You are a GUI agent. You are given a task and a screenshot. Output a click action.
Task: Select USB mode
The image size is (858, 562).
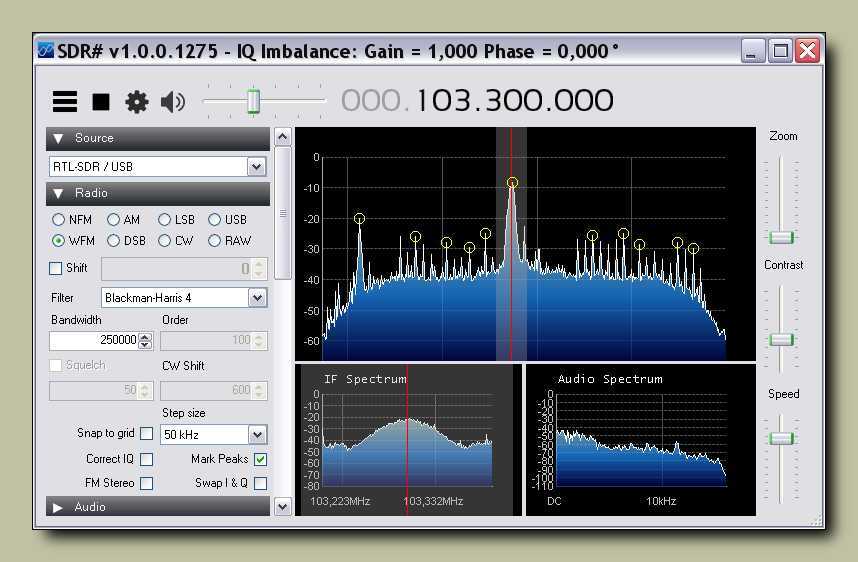[214, 220]
